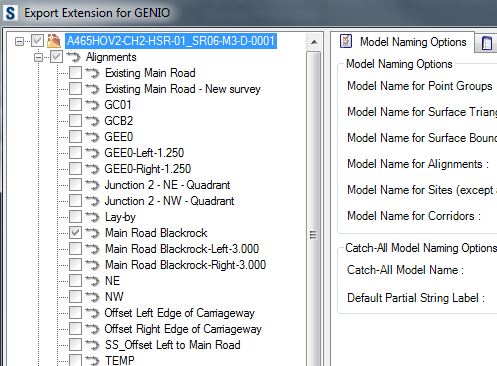497x366 pixels.
Task: Enable the Existing Main Road checkbox
Action: [x=75, y=73]
